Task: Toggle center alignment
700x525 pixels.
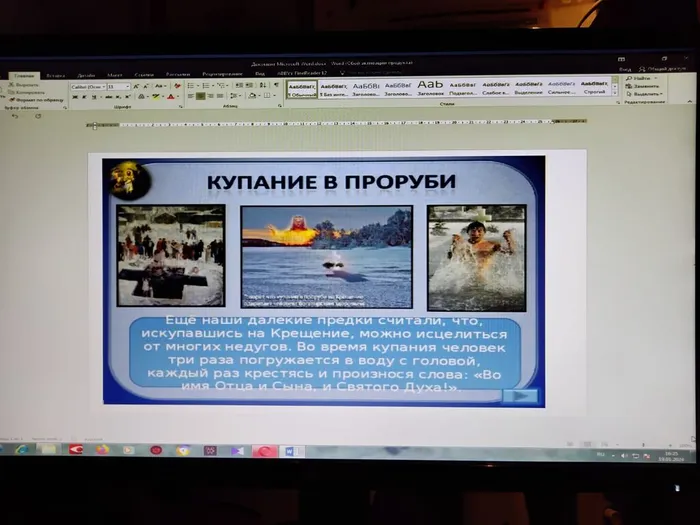Action: 200,96
